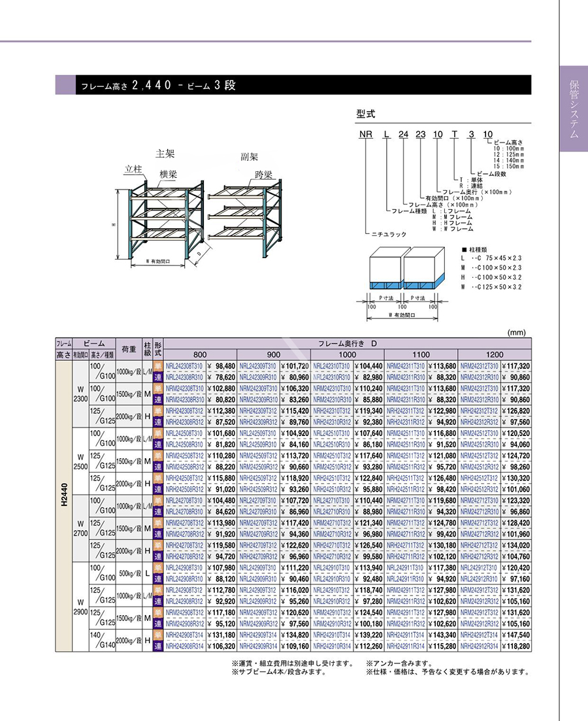
Task: Click the 立柱 label on the rack diagram
Action: tap(133, 169)
